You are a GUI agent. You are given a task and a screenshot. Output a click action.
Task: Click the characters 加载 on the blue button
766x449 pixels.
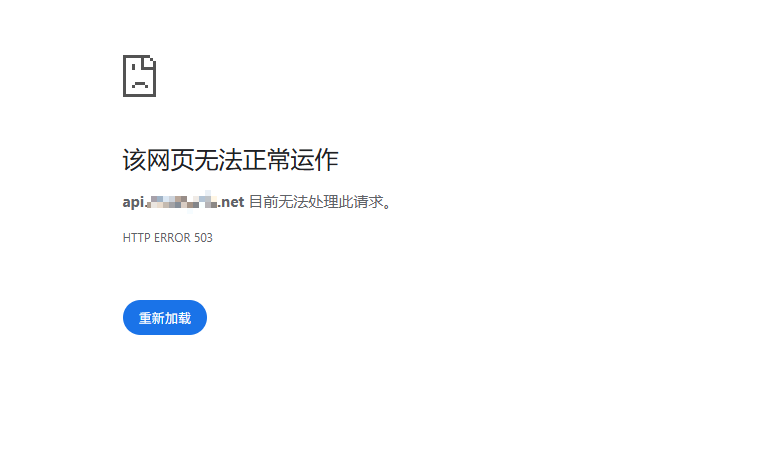(x=178, y=318)
